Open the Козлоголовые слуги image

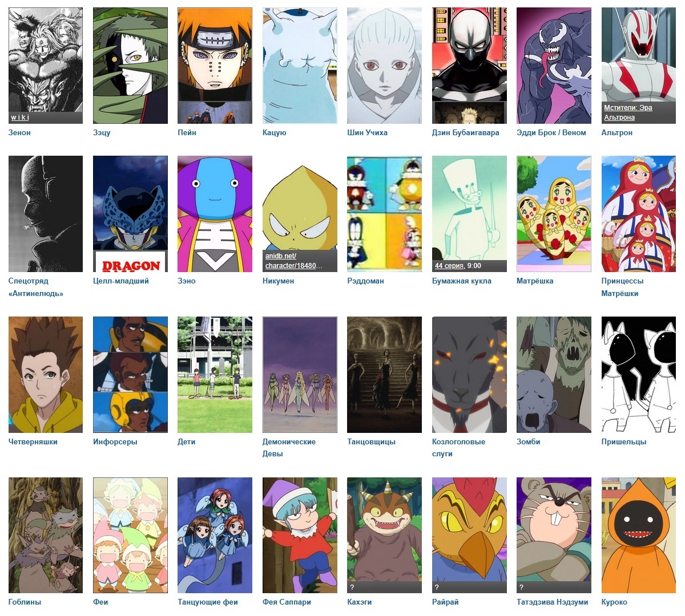[469, 375]
